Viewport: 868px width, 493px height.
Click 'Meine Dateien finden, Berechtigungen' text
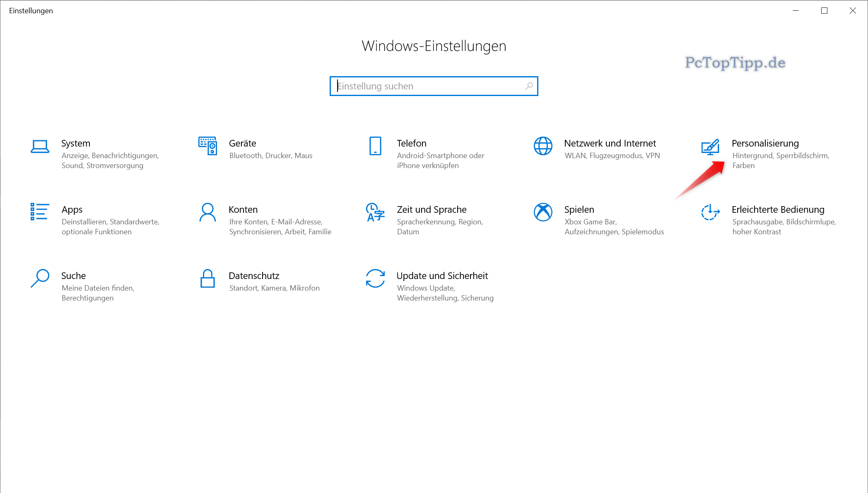98,293
